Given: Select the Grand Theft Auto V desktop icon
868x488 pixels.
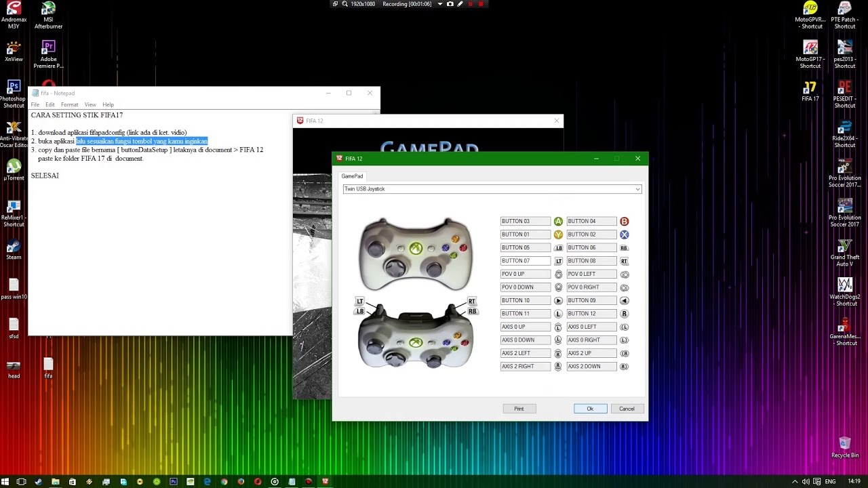Looking at the screenshot, I should tap(845, 252).
